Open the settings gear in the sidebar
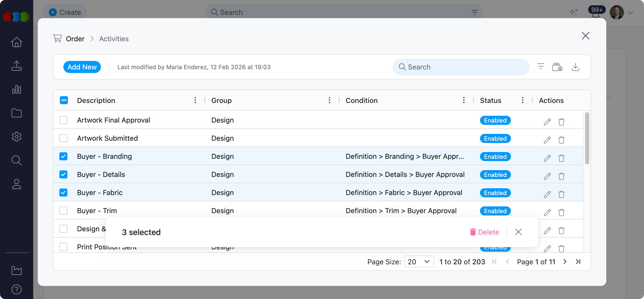 click(x=16, y=136)
